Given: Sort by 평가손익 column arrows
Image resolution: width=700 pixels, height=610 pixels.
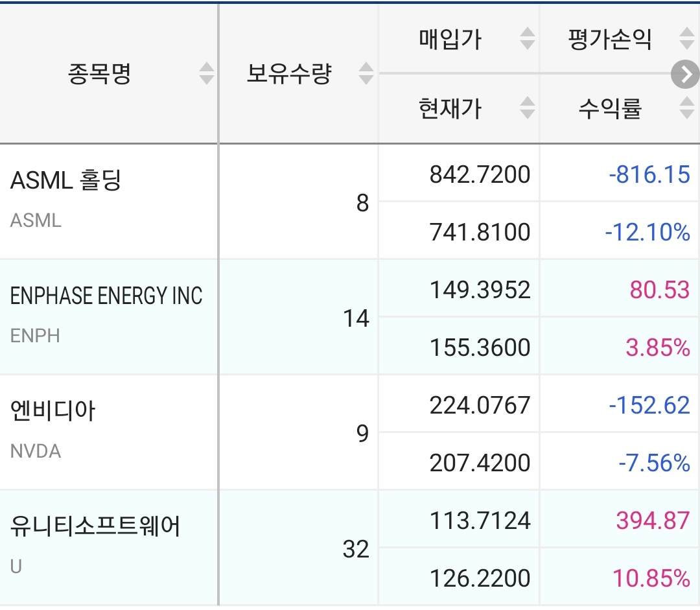Looking at the screenshot, I should point(686,38).
